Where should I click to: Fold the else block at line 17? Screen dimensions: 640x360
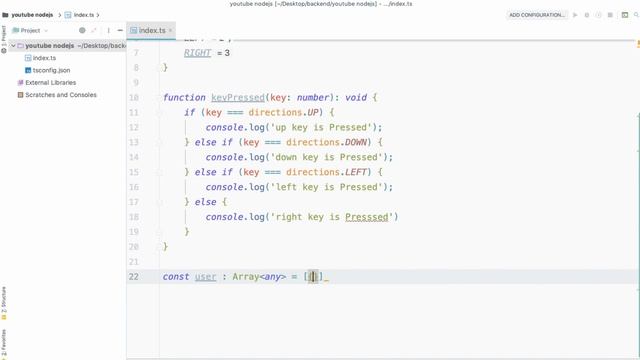(x=160, y=202)
